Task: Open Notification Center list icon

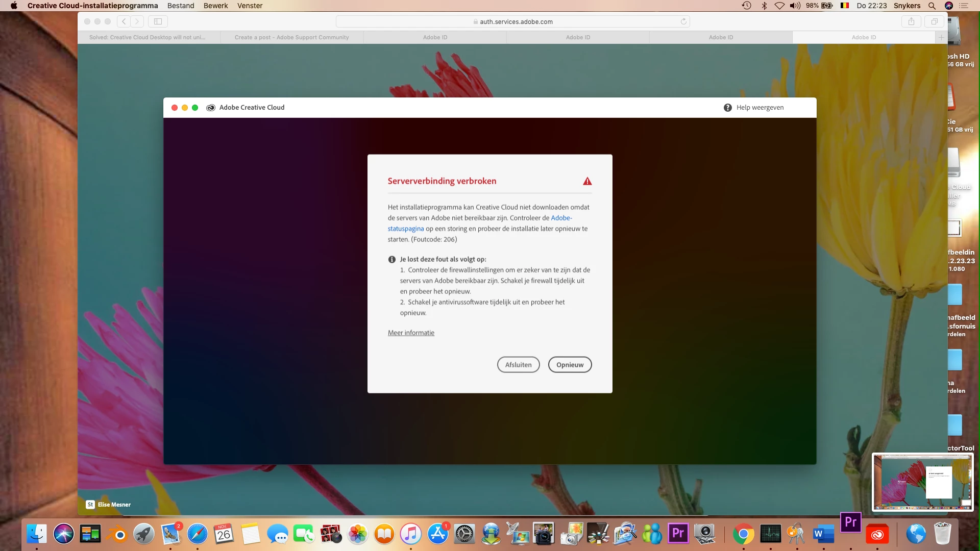Action: point(964,6)
